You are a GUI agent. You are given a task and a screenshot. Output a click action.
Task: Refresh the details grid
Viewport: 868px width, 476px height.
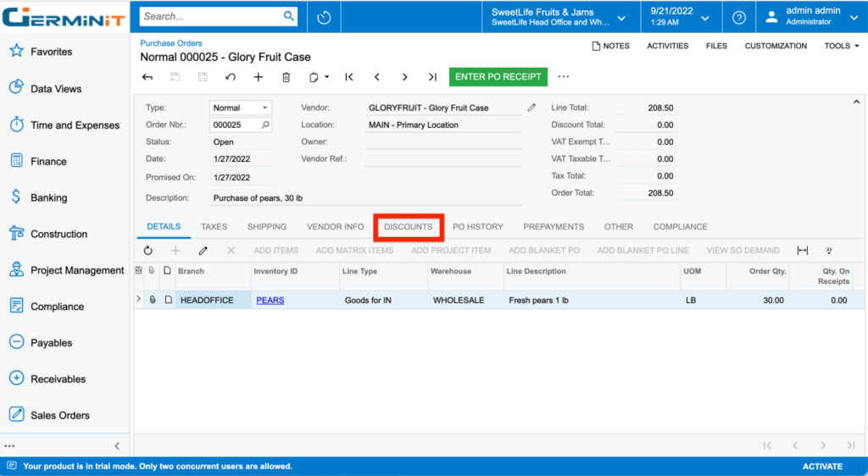click(x=148, y=251)
